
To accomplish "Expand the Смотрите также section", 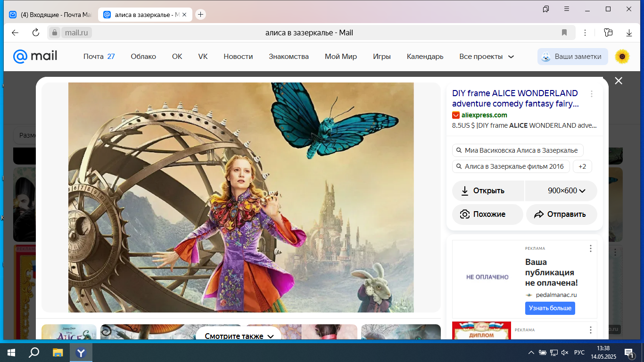I will pos(239,336).
